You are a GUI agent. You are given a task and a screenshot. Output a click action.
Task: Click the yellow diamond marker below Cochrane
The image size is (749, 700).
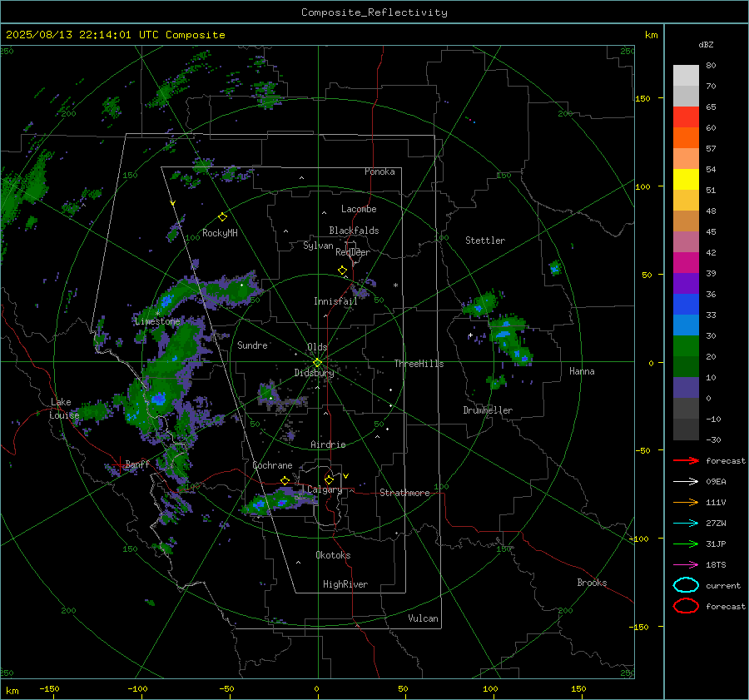[285, 481]
